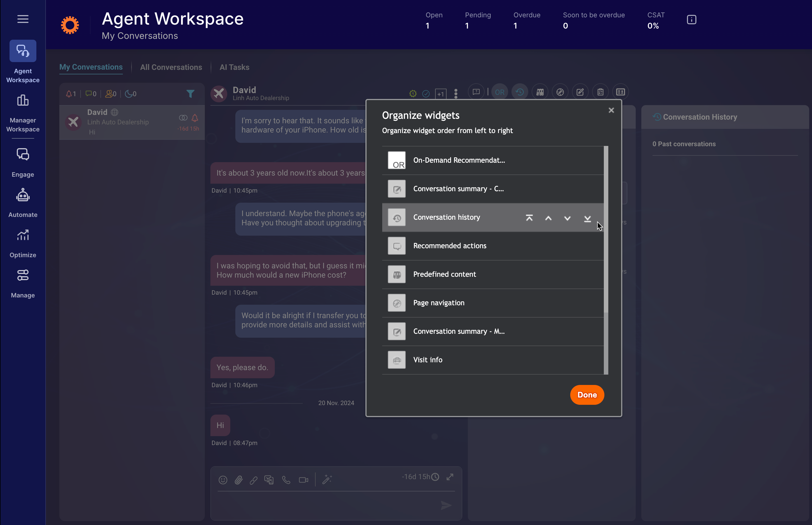Click the info icon next to CSAT
The image size is (812, 525).
click(691, 20)
